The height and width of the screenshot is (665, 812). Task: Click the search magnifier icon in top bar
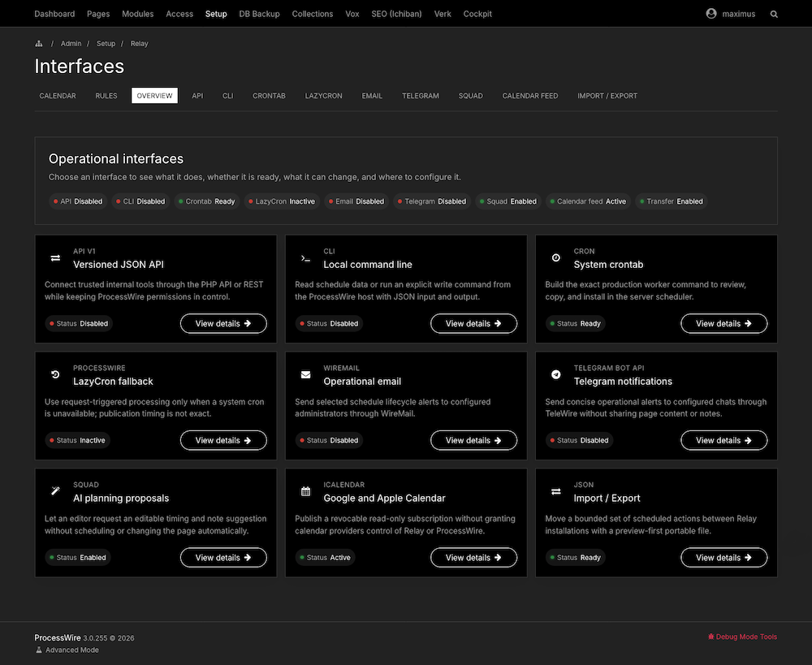(774, 14)
